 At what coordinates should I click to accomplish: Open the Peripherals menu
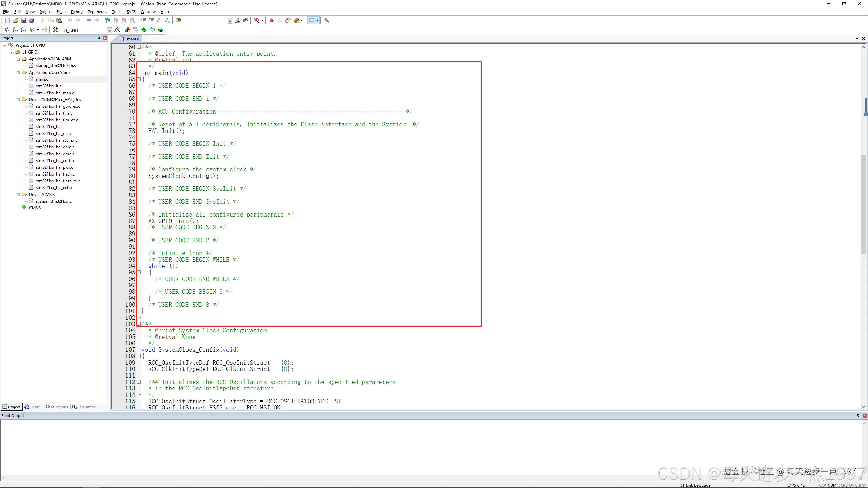97,12
